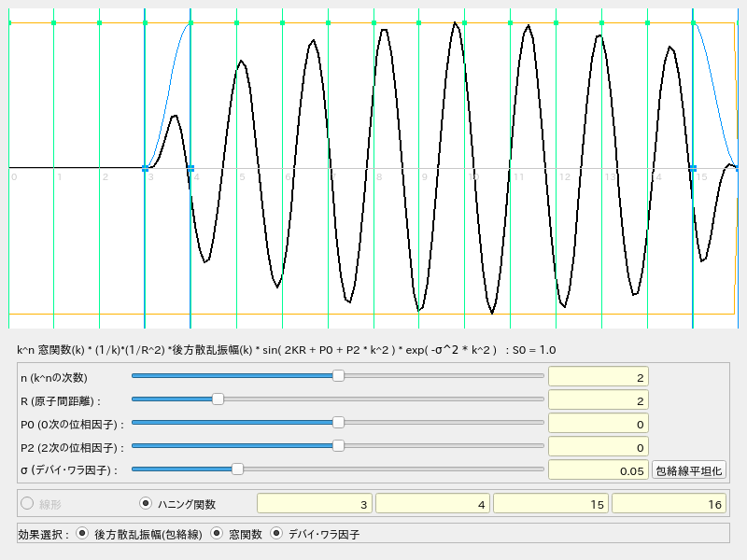Viewport: 747px width, 560px height.
Task: Click the window start field showing 3
Action: [315, 504]
